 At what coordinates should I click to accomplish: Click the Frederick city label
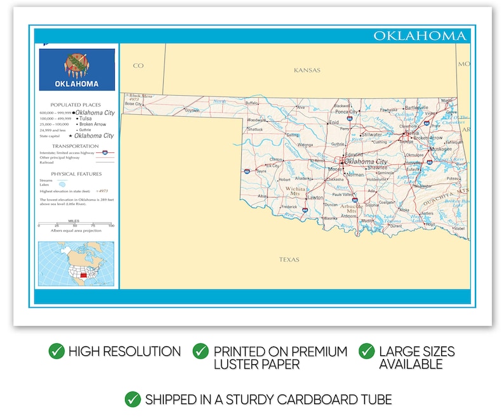(x=289, y=207)
